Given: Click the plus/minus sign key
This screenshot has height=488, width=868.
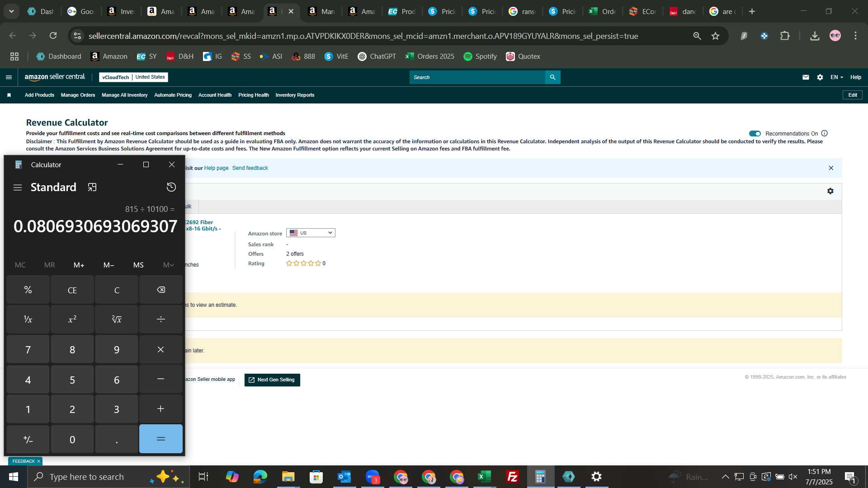Looking at the screenshot, I should click(x=28, y=439).
